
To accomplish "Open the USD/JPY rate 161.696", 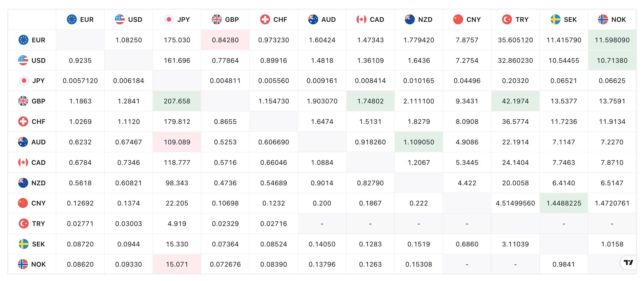I will click(x=177, y=60).
